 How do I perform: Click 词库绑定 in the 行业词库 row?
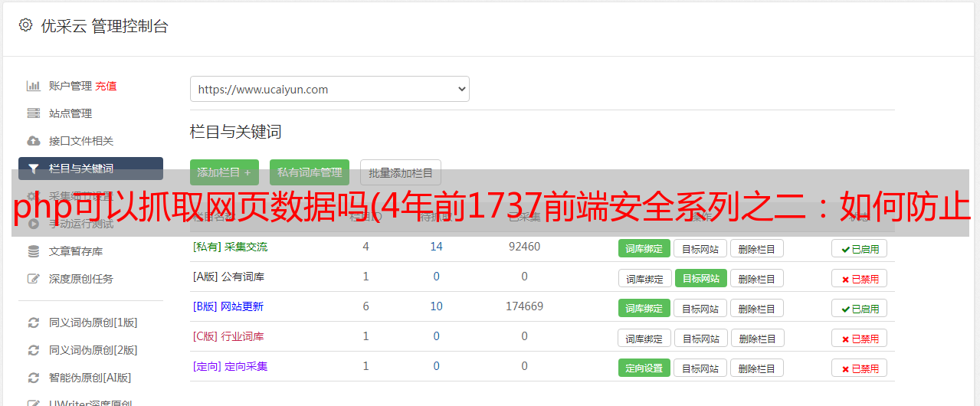pyautogui.click(x=645, y=338)
